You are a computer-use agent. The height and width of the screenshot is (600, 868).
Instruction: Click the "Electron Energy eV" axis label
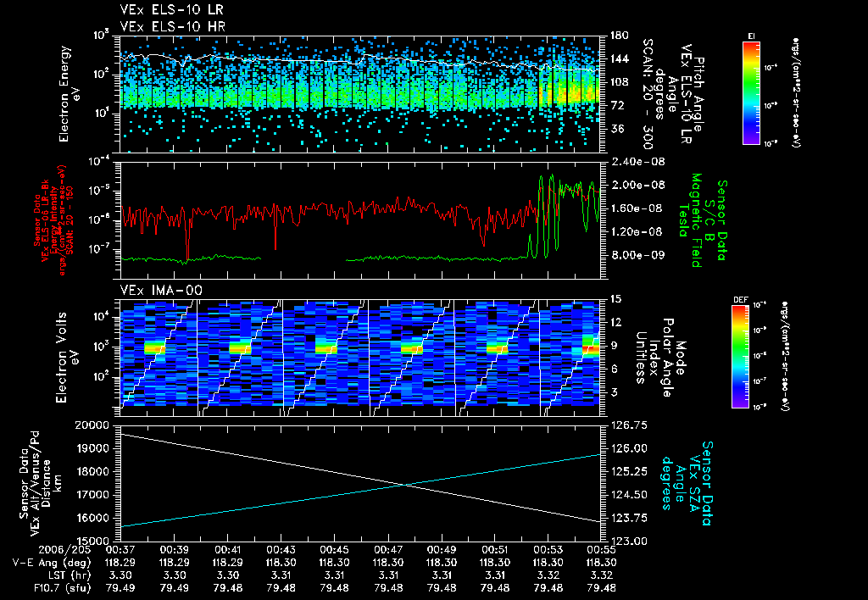70,93
